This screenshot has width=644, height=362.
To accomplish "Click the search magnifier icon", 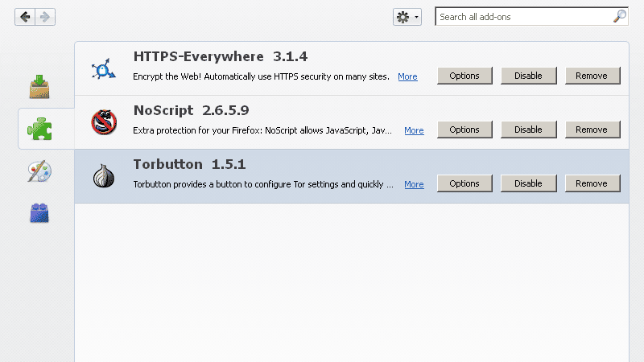I will coord(619,16).
